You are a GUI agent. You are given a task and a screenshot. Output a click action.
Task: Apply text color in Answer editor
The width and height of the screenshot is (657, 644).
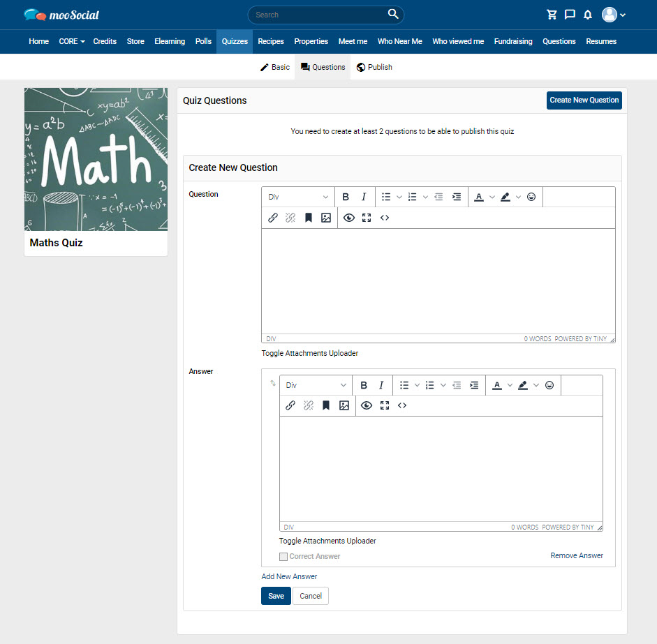pos(497,385)
